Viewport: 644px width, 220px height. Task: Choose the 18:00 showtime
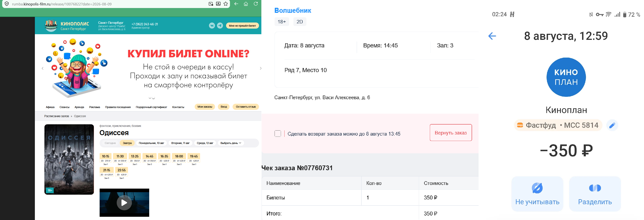pos(179,158)
